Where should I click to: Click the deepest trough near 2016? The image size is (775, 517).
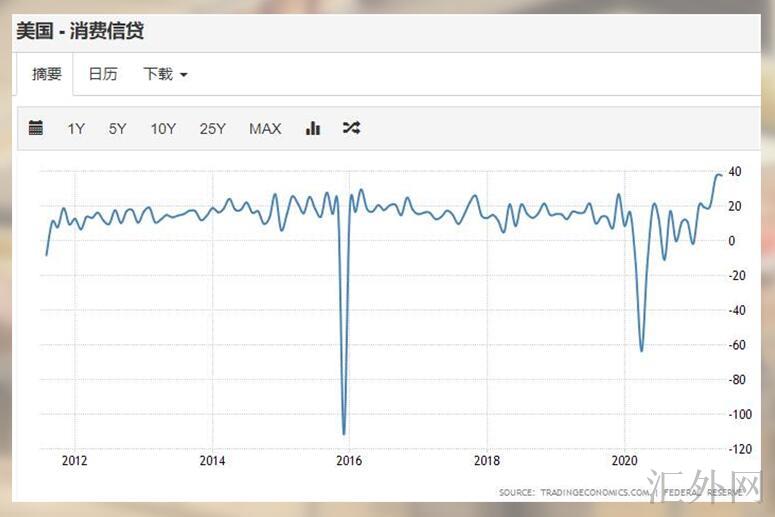tap(344, 433)
